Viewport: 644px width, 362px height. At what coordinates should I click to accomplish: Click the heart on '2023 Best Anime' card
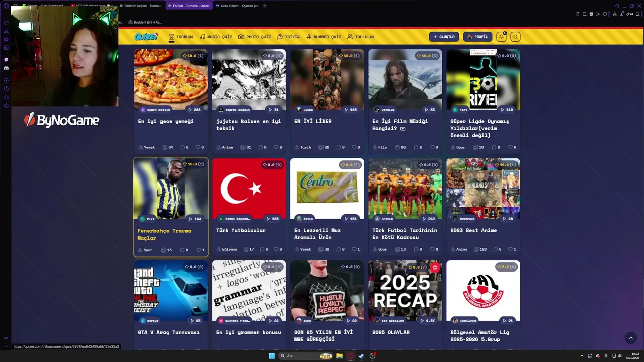510,249
